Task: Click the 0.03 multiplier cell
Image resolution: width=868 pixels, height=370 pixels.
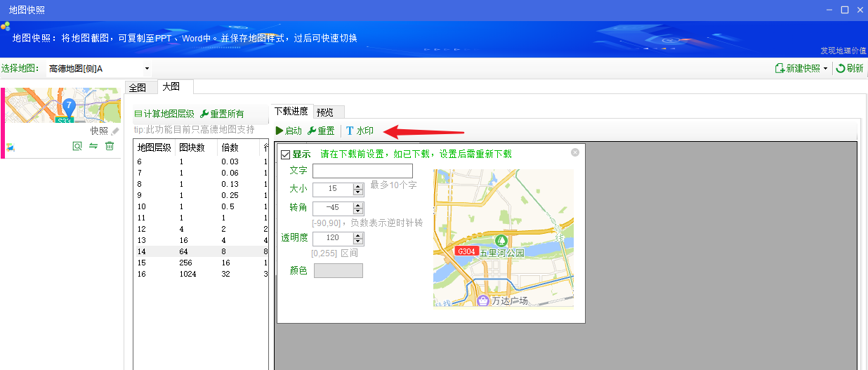Action: pyautogui.click(x=230, y=162)
